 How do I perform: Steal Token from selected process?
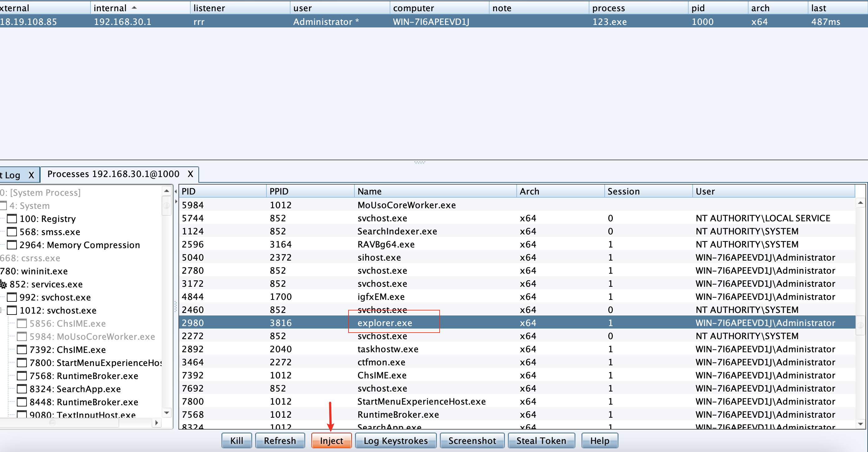pyautogui.click(x=541, y=440)
